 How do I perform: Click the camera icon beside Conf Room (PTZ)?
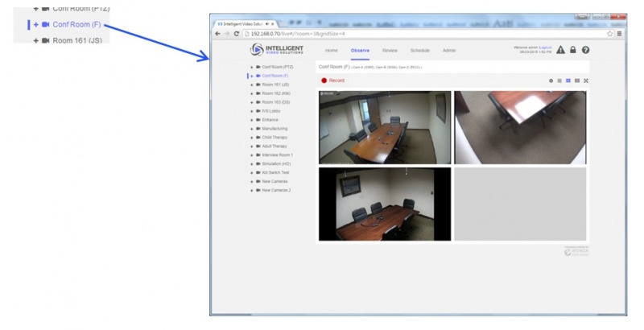(x=258, y=67)
